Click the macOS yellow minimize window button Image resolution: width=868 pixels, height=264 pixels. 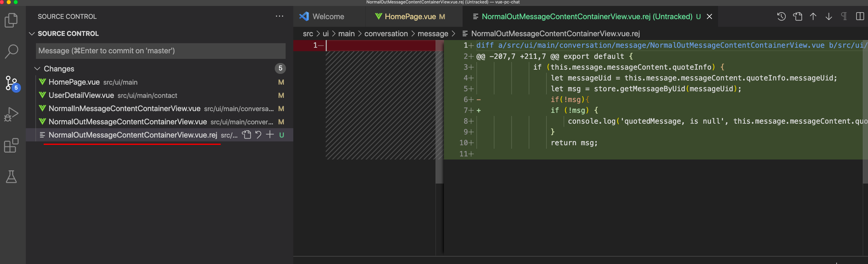pos(8,2)
